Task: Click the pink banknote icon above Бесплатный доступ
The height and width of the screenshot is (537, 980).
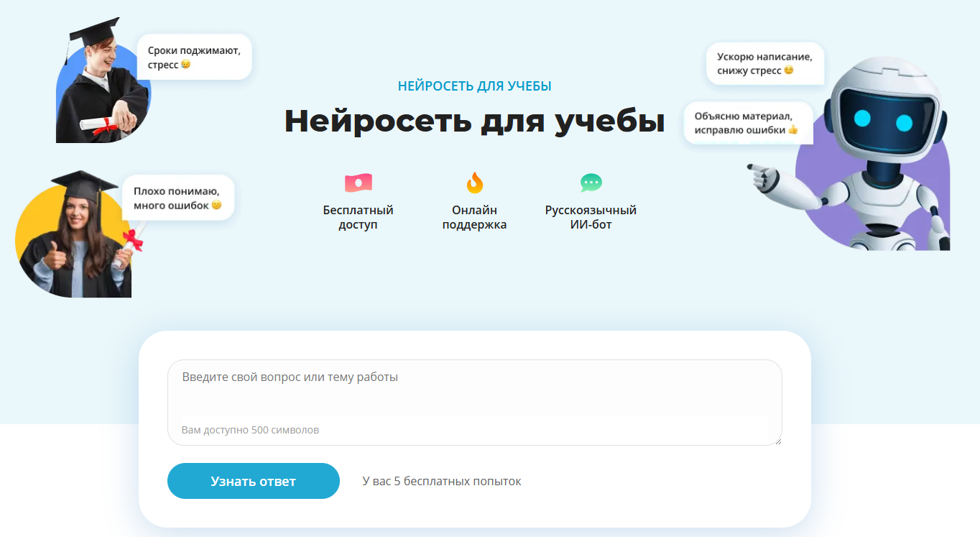Action: click(358, 183)
